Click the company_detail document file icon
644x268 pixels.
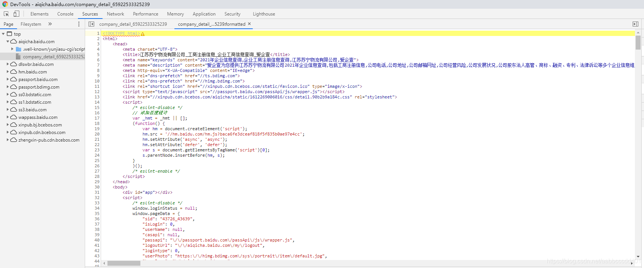tap(18, 56)
